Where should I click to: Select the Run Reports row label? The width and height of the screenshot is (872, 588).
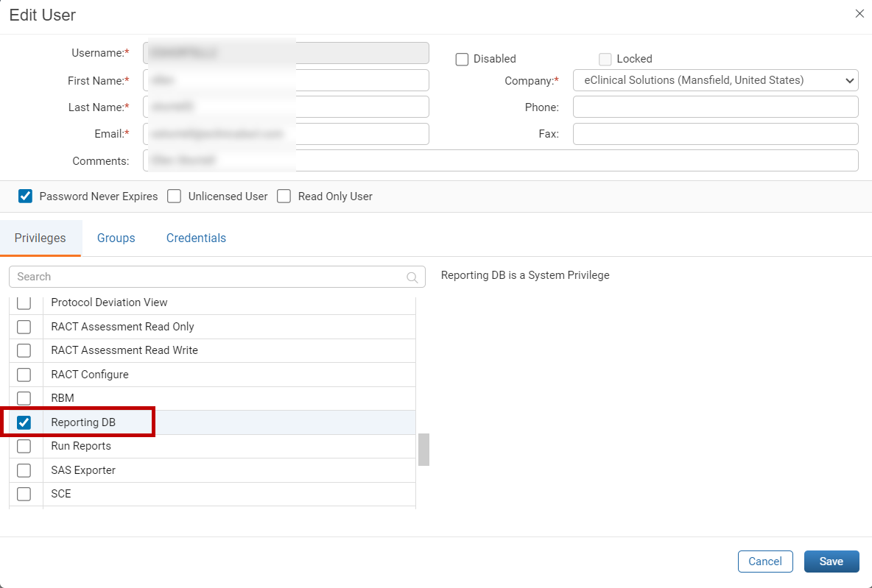[81, 446]
